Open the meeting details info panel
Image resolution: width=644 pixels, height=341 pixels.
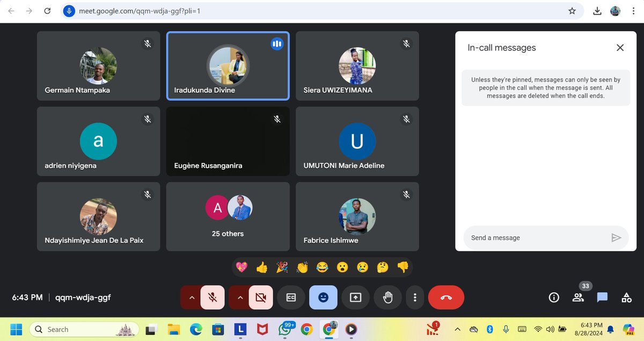553,297
